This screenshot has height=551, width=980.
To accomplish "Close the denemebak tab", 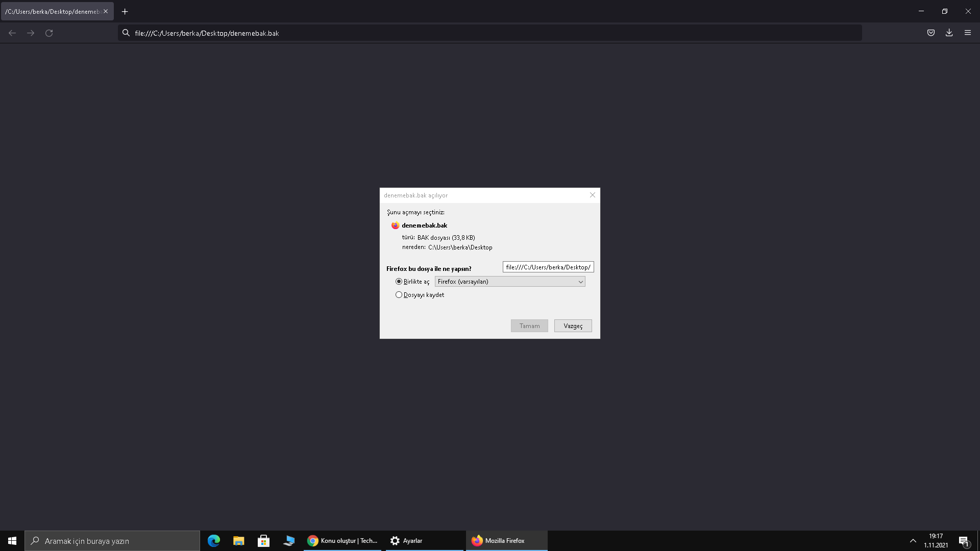I will tap(106, 11).
